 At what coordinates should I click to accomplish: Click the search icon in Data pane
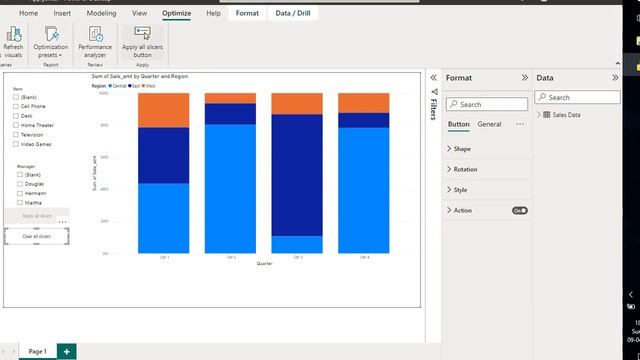tap(542, 97)
